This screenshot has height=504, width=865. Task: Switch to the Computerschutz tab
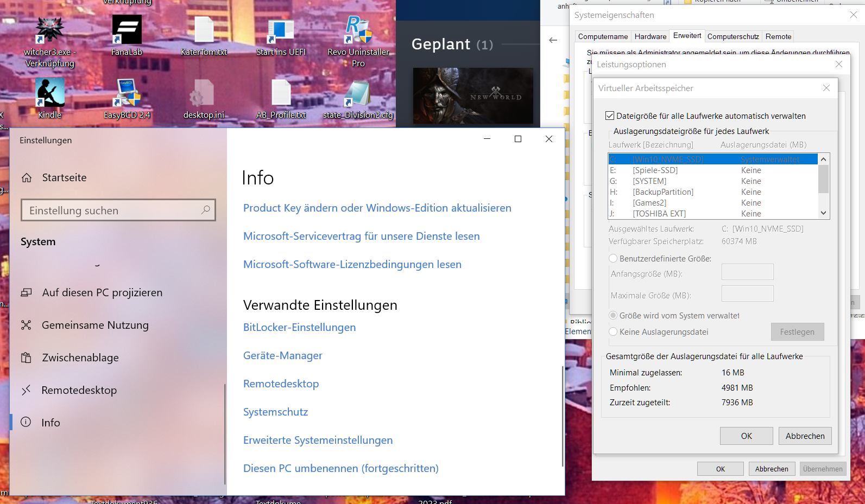click(733, 36)
